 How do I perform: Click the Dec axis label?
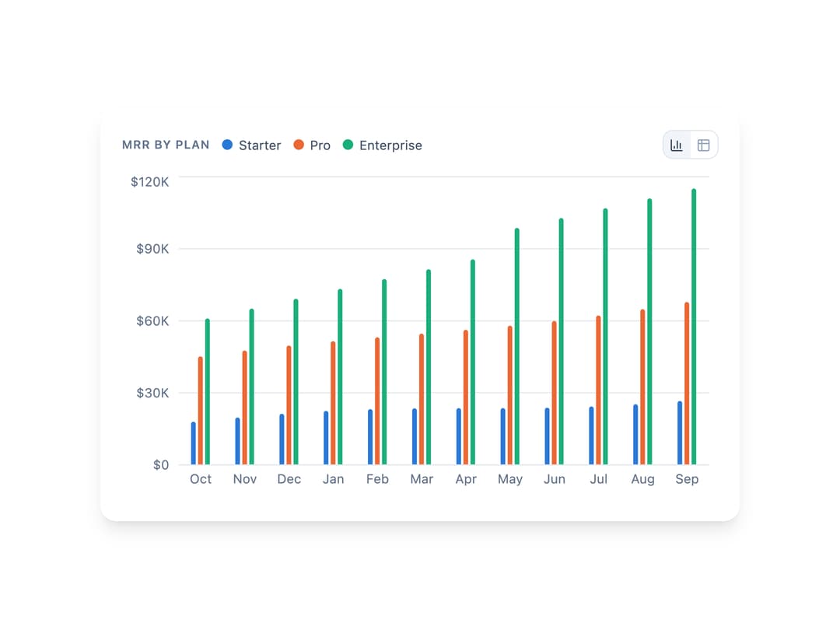(289, 479)
